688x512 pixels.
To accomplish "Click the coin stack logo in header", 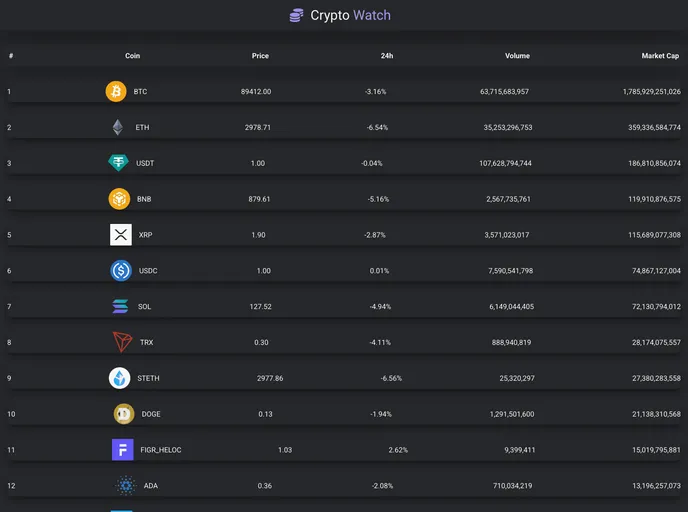I will [296, 15].
